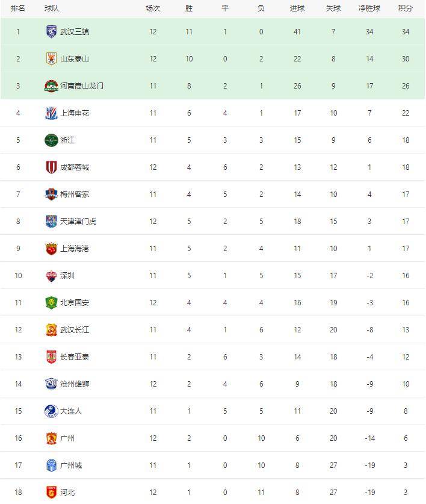The image size is (426, 504).
Task: Click the 河北 team name link
Action: pyautogui.click(x=67, y=493)
